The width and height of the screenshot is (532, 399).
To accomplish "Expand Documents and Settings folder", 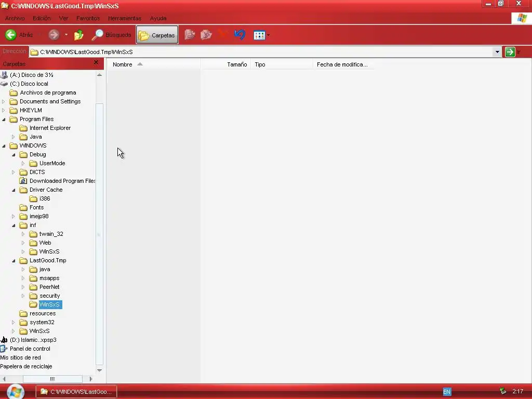I will 4,101.
